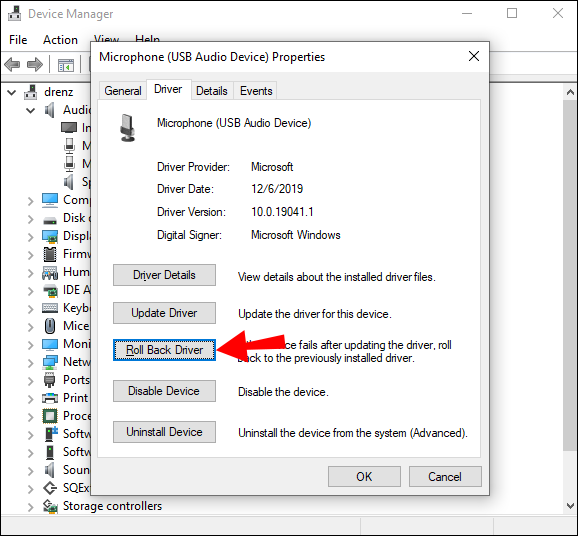Switch to the General tab
The height and width of the screenshot is (536, 578).
[x=123, y=91]
